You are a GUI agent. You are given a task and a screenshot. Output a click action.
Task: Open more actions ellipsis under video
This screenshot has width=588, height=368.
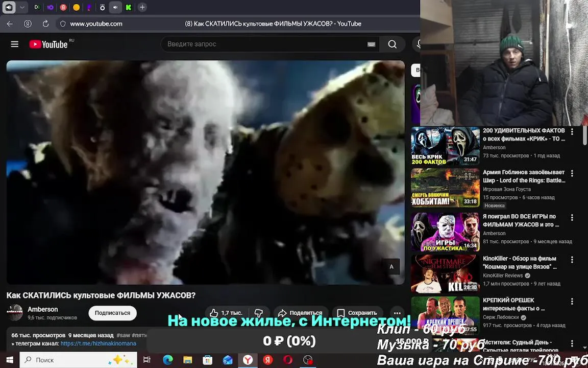(397, 313)
